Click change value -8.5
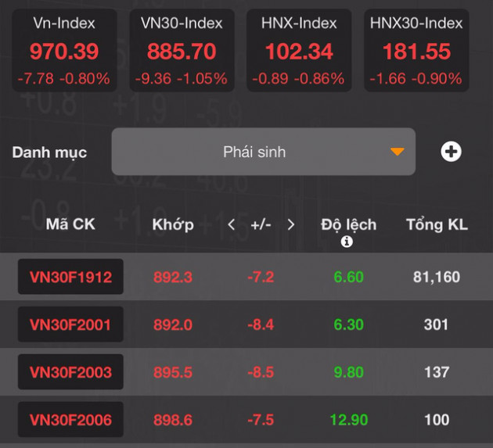This screenshot has width=493, height=448. pos(261,372)
